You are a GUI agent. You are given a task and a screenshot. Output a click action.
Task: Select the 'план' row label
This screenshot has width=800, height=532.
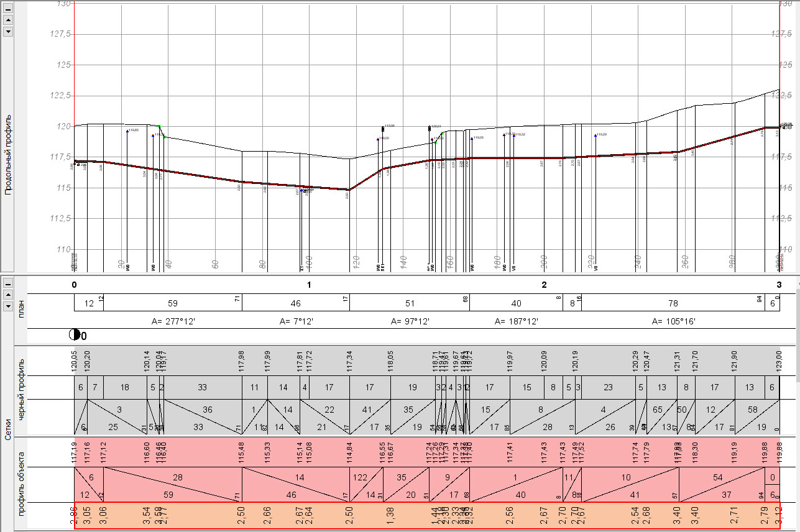22,307
